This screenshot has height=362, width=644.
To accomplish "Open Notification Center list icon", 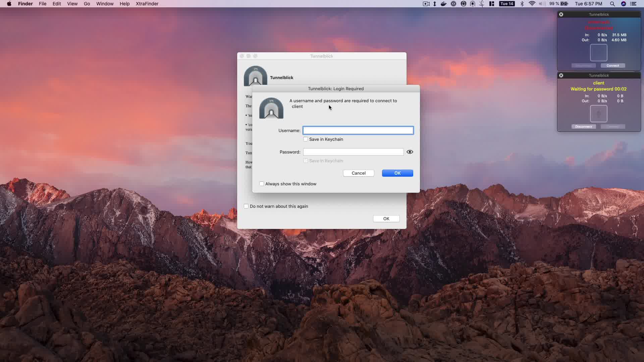I will point(633,4).
